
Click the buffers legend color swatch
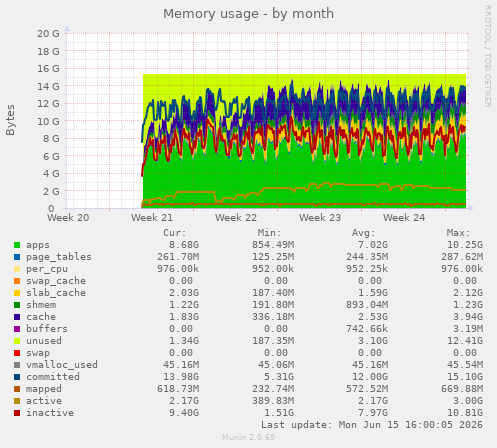[x=17, y=329]
